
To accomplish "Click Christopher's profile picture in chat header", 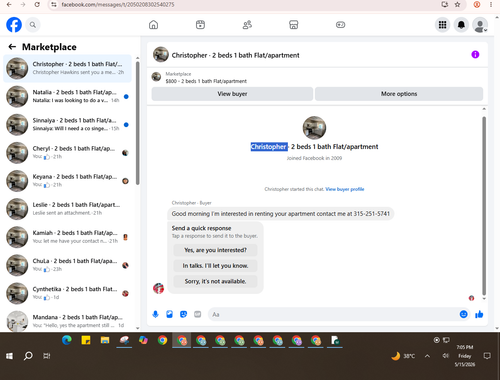I will point(161,55).
